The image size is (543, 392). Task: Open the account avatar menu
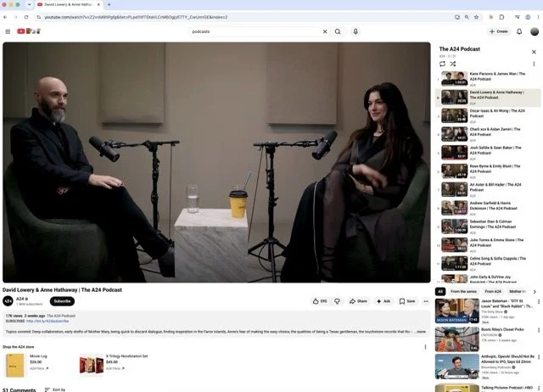pos(535,31)
